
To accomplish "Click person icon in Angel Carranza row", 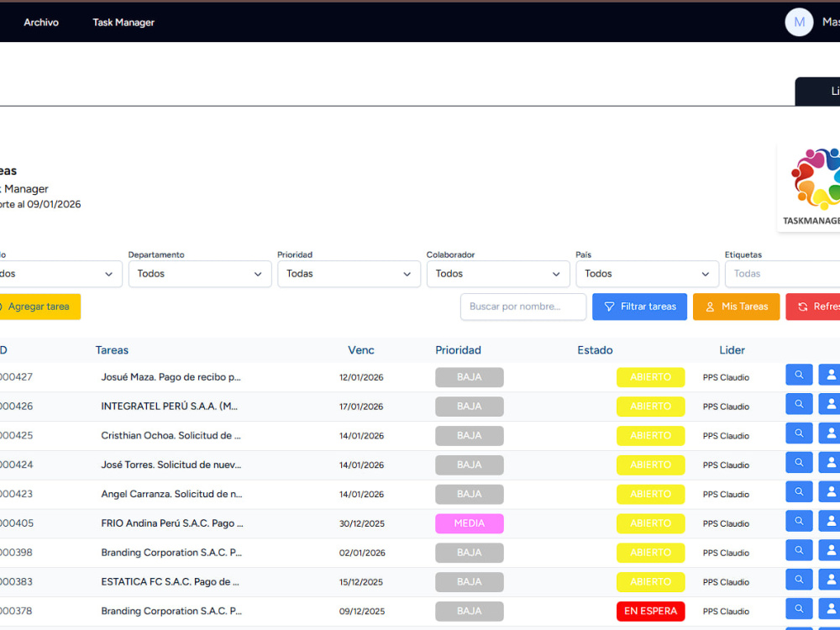I will pos(830,491).
